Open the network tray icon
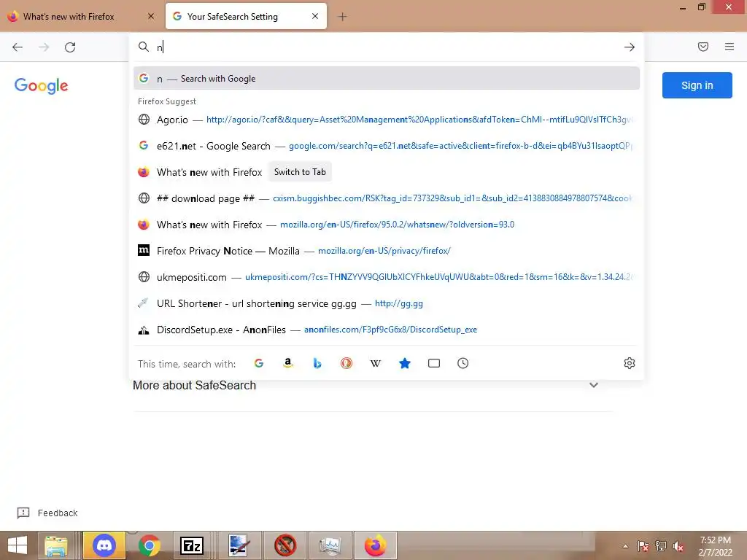The width and height of the screenshot is (747, 560). click(x=660, y=546)
